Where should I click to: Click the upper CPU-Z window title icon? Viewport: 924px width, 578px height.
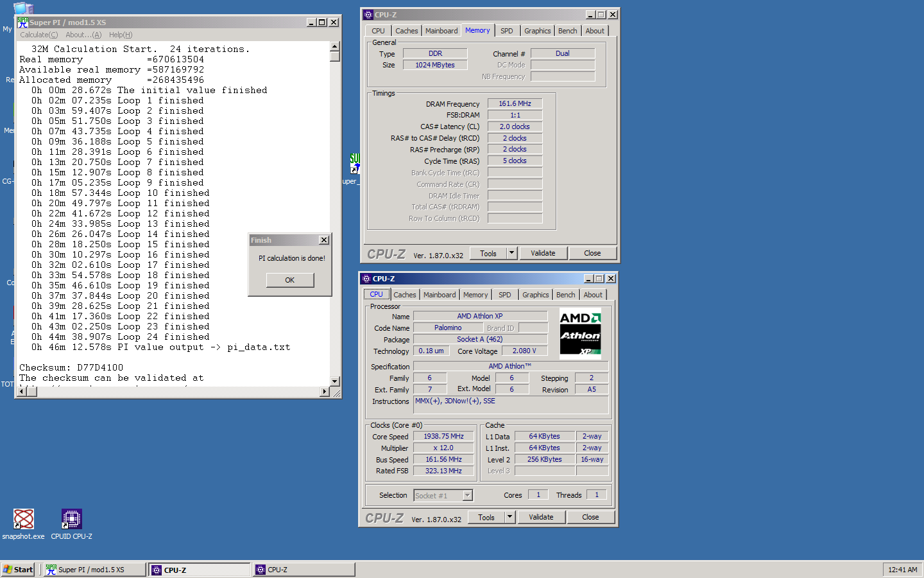368,15
